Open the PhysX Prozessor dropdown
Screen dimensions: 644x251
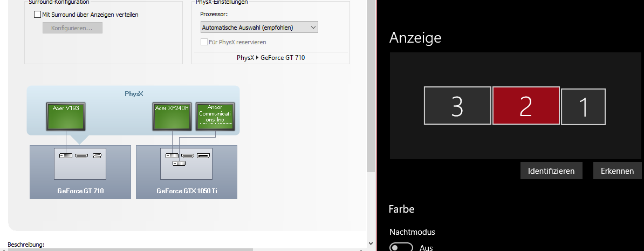[259, 28]
